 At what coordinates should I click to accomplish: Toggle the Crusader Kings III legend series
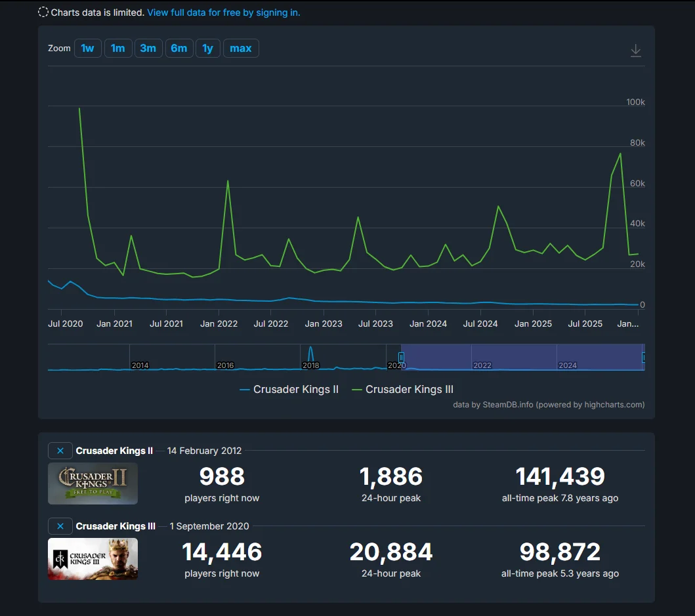click(x=402, y=389)
